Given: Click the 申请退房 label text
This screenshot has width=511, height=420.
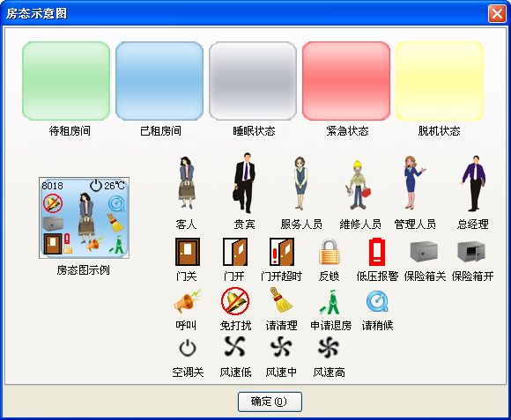Looking at the screenshot, I should [330, 325].
